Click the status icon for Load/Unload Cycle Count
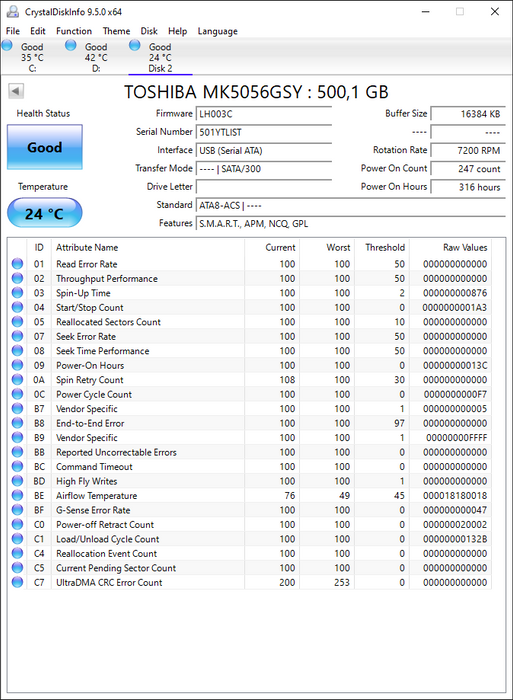This screenshot has width=513, height=700. pyautogui.click(x=17, y=539)
